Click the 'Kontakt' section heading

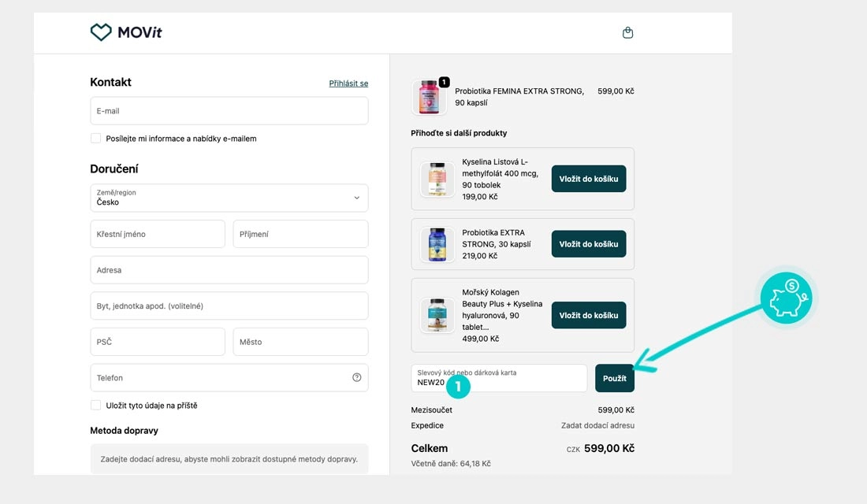[110, 82]
